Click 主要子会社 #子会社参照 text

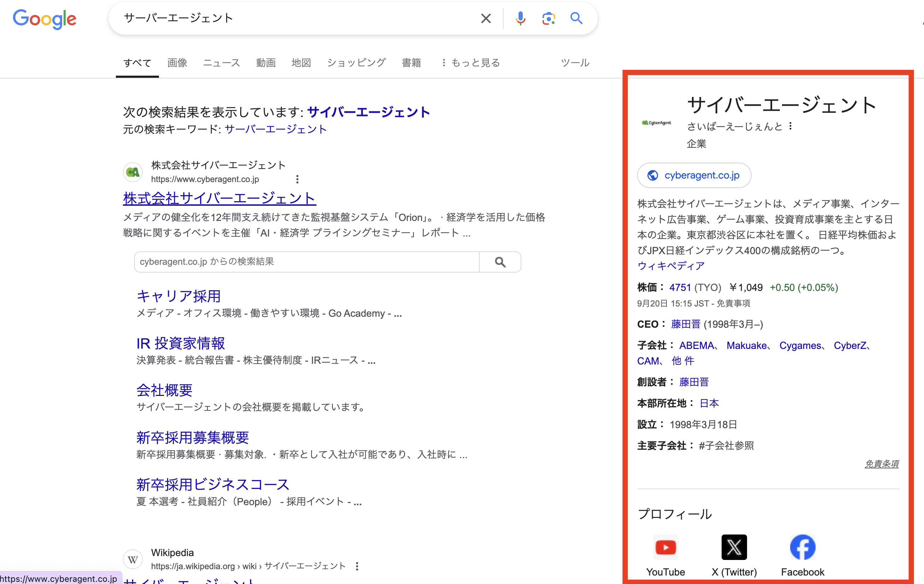click(727, 445)
